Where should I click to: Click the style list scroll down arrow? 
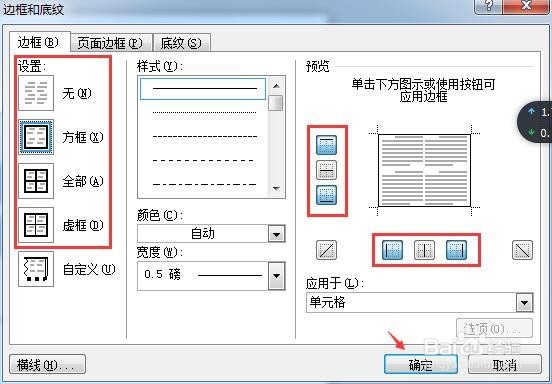pyautogui.click(x=276, y=189)
